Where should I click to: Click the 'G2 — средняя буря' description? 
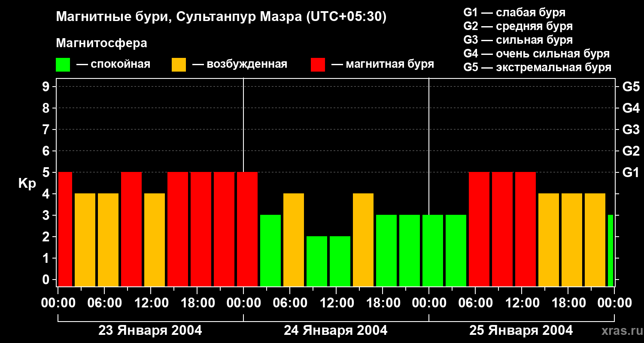tap(518, 26)
